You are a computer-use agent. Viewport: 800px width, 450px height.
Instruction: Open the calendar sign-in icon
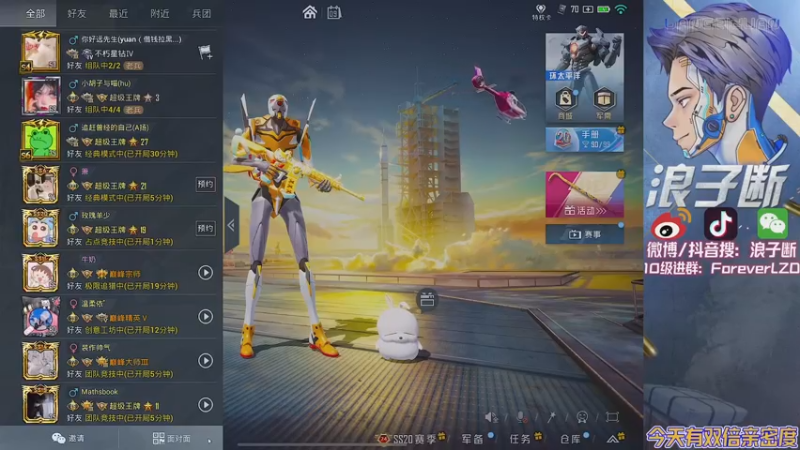click(x=334, y=12)
